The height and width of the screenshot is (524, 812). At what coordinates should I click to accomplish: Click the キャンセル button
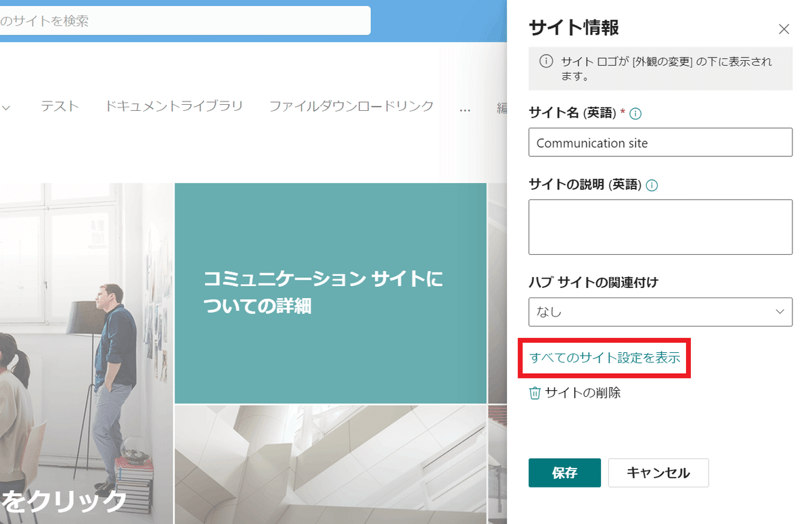coord(658,473)
